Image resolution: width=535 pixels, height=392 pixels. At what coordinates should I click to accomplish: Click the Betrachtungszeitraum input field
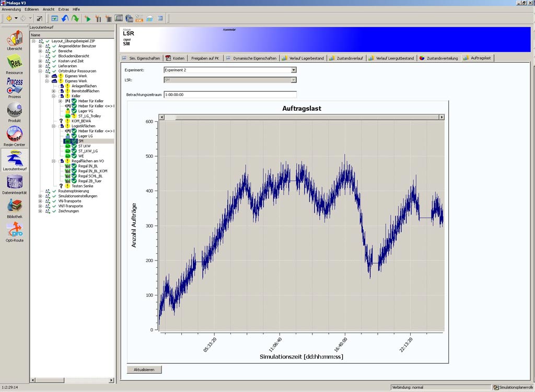230,95
